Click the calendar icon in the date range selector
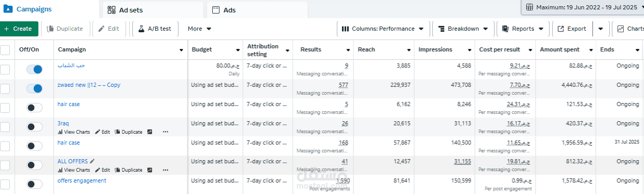 [530, 7]
